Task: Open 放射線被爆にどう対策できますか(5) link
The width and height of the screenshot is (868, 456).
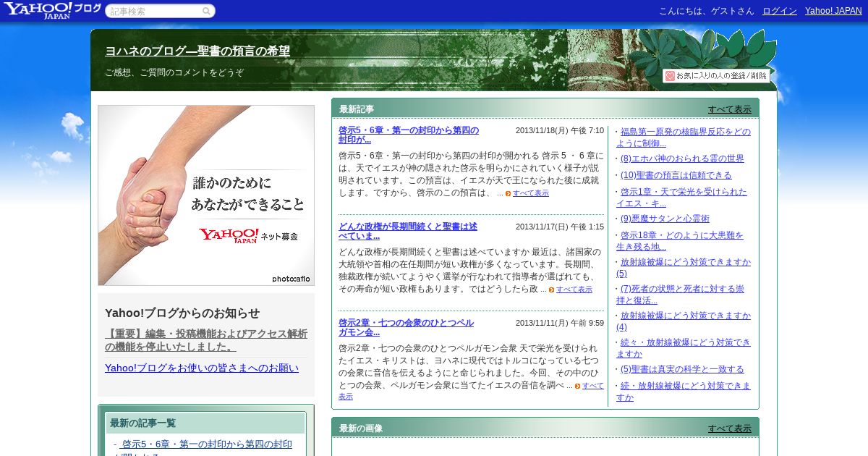Action: [684, 268]
